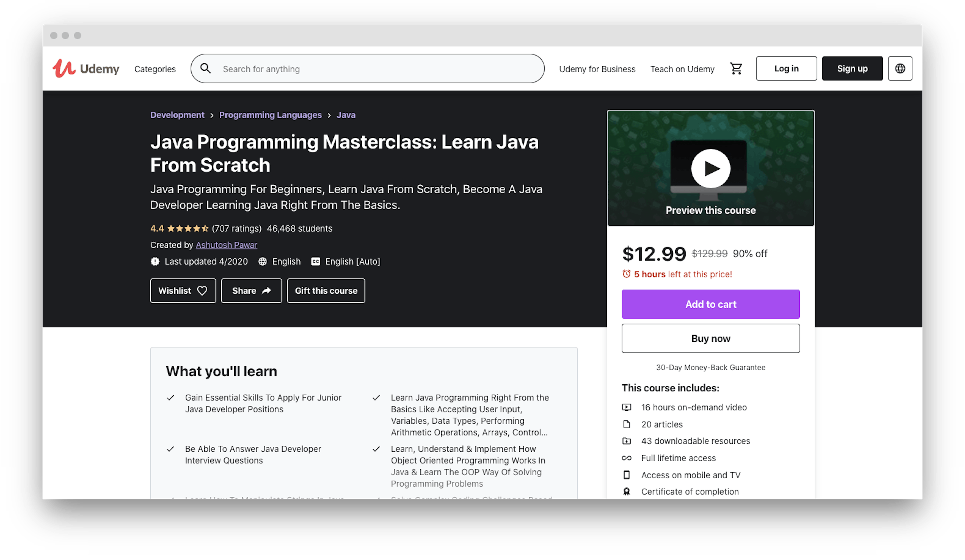Click Buy now
The image size is (965, 560).
click(x=710, y=338)
